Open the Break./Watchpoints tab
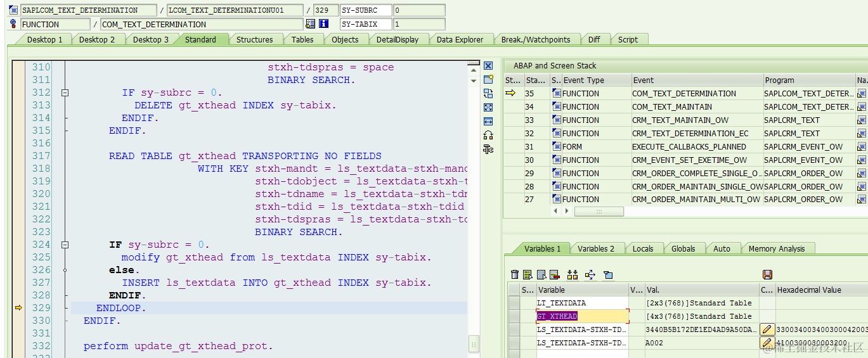Image resolution: width=868 pixels, height=358 pixels. point(536,39)
